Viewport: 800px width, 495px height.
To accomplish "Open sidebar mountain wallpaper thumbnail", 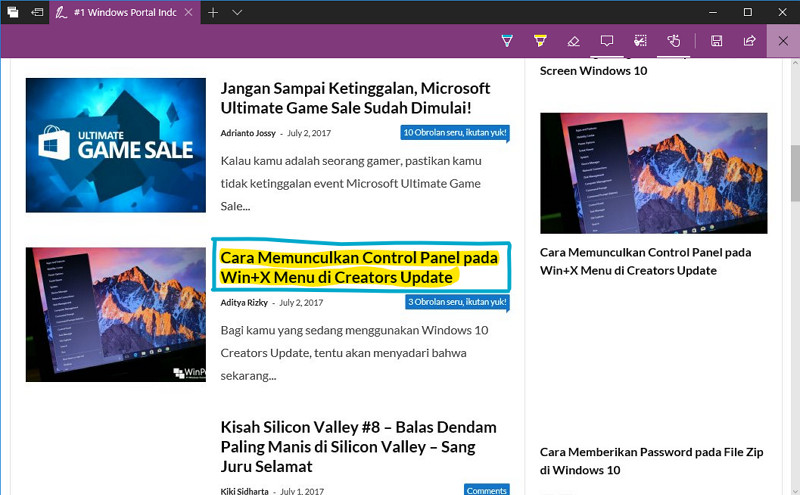I will (654, 173).
